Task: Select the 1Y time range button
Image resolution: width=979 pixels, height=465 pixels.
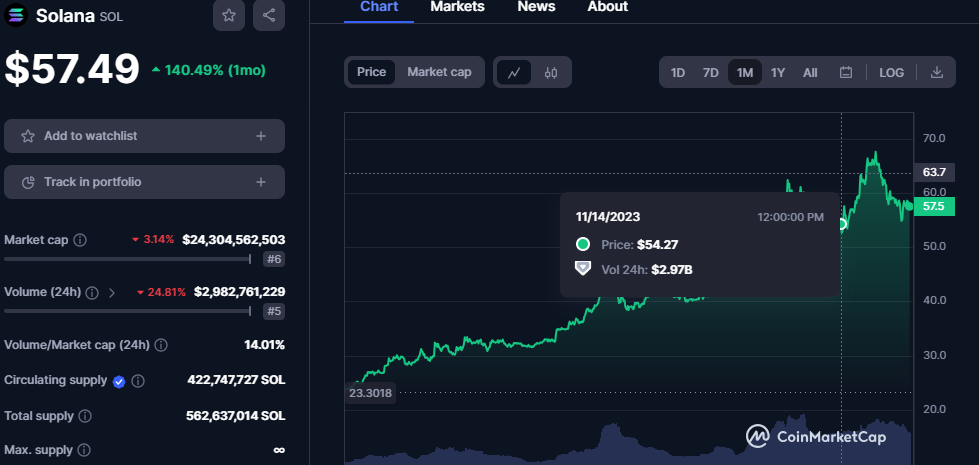Action: coord(778,72)
